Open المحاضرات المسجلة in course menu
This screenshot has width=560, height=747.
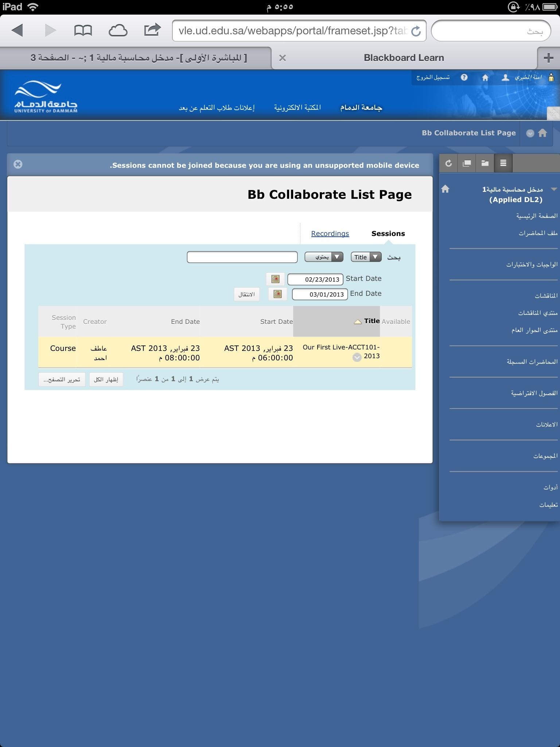(x=532, y=362)
